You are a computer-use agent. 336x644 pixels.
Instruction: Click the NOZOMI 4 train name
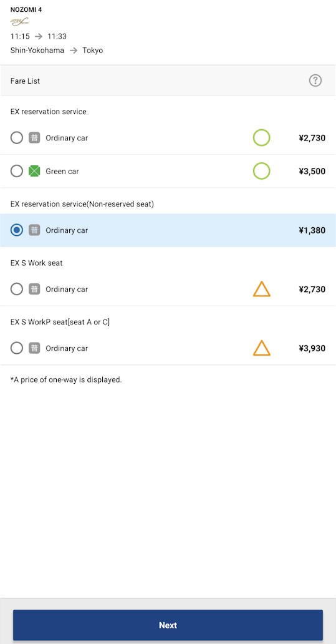(26, 10)
